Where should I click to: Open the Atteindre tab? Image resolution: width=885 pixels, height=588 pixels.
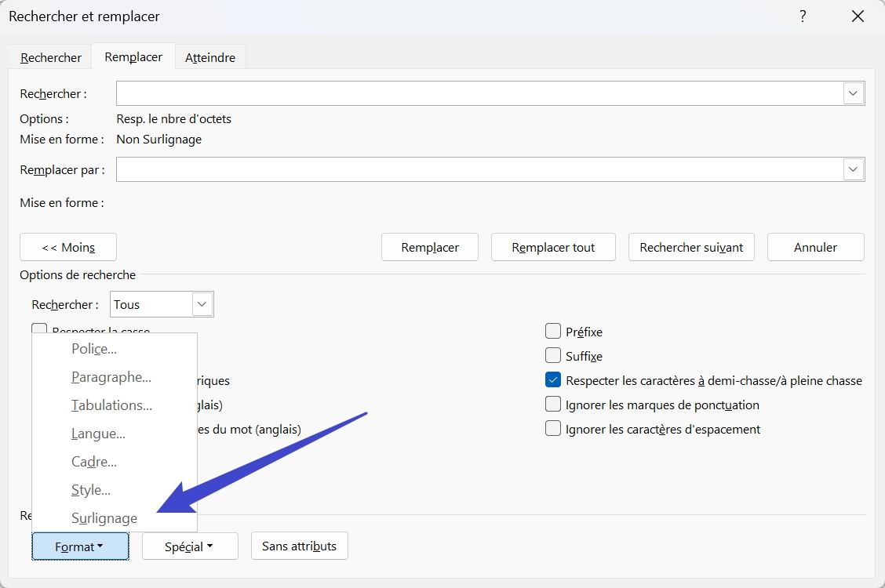click(210, 57)
